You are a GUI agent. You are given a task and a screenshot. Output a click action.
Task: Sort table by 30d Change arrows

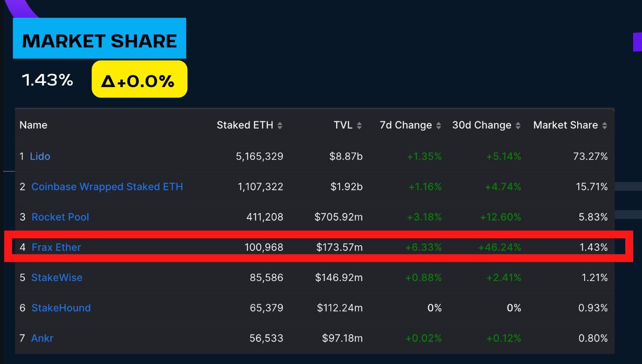(x=518, y=126)
